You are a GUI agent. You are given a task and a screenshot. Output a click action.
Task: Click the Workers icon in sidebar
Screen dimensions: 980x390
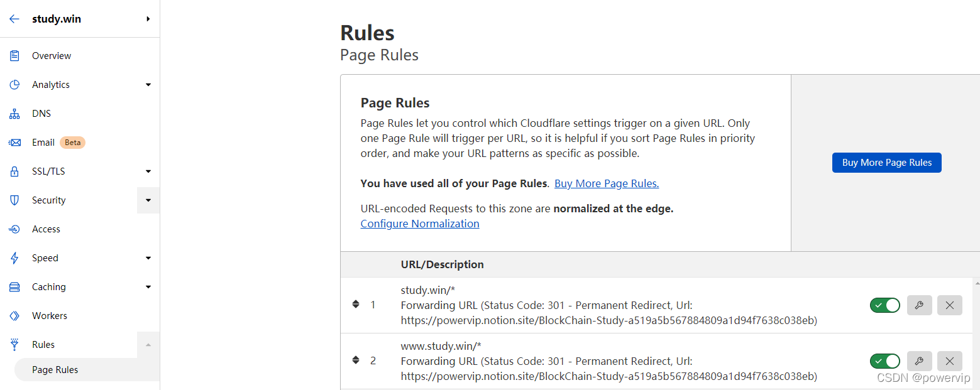point(14,316)
